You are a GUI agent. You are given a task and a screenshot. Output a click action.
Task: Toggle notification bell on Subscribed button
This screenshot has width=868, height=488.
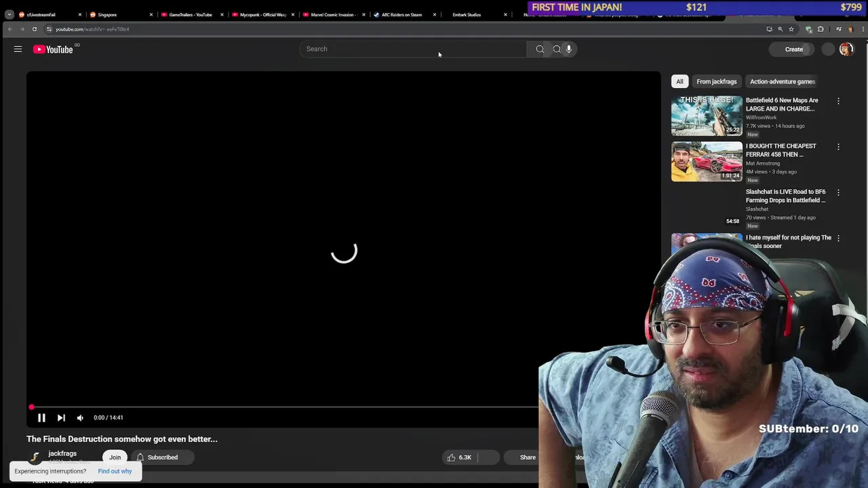tap(140, 457)
